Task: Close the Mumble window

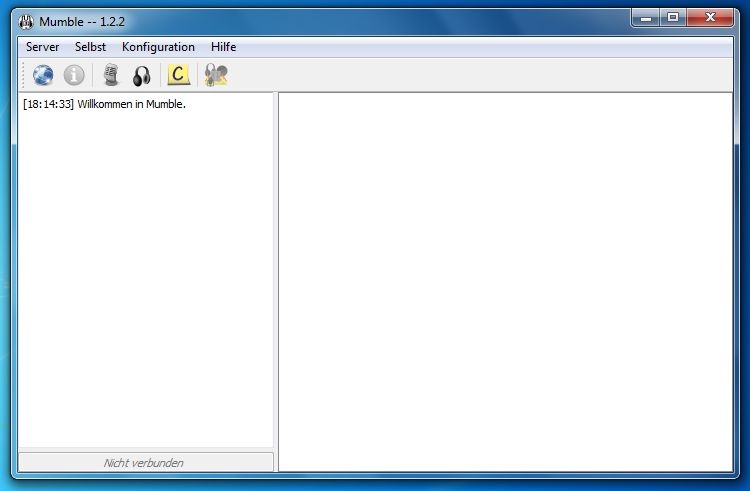Action: coord(710,18)
